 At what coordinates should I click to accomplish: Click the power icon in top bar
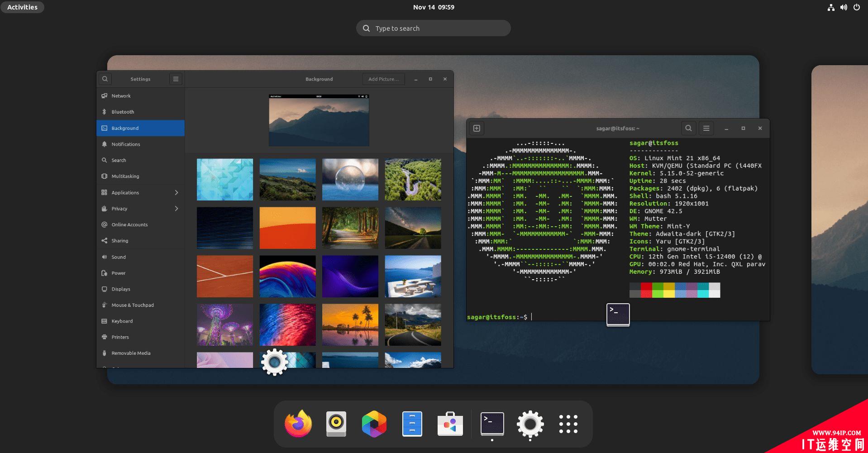pyautogui.click(x=856, y=7)
